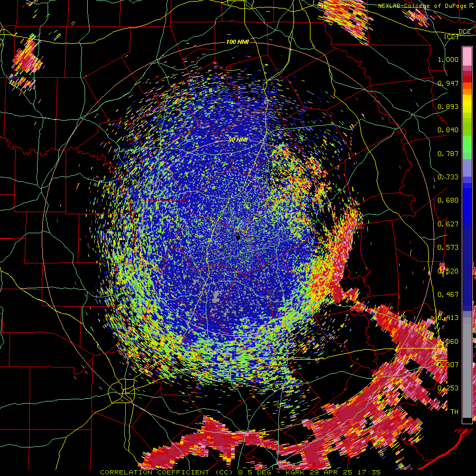
Task: Click the 0.467 scale value
Action: pyautogui.click(x=448, y=295)
